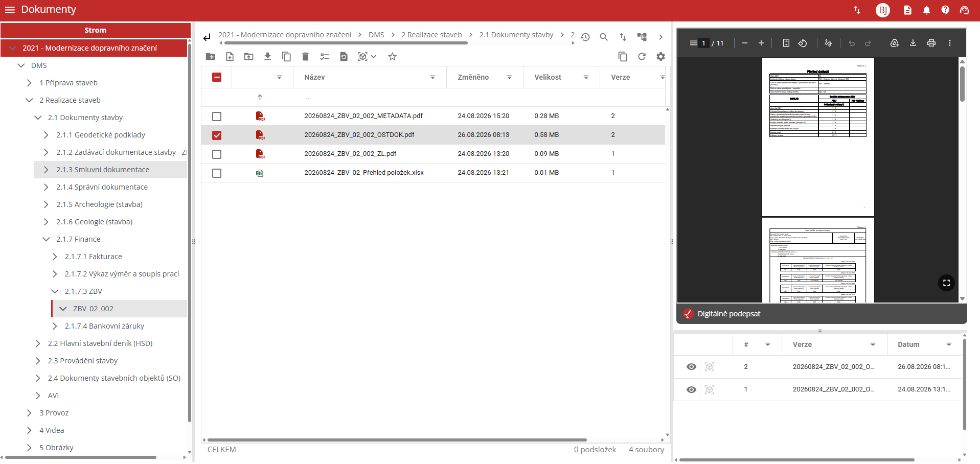Refresh the file list
This screenshot has width=980, height=464.
coord(642,57)
